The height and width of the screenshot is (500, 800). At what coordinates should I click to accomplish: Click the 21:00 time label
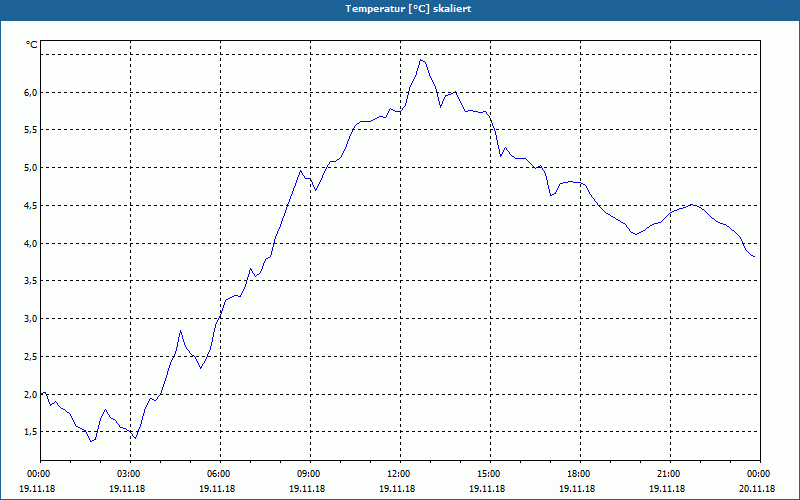(x=667, y=474)
